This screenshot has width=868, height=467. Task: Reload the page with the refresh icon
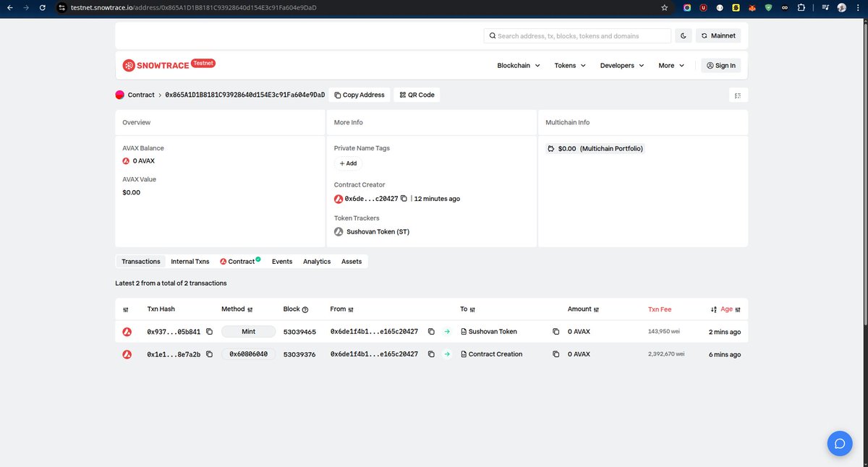click(x=43, y=7)
